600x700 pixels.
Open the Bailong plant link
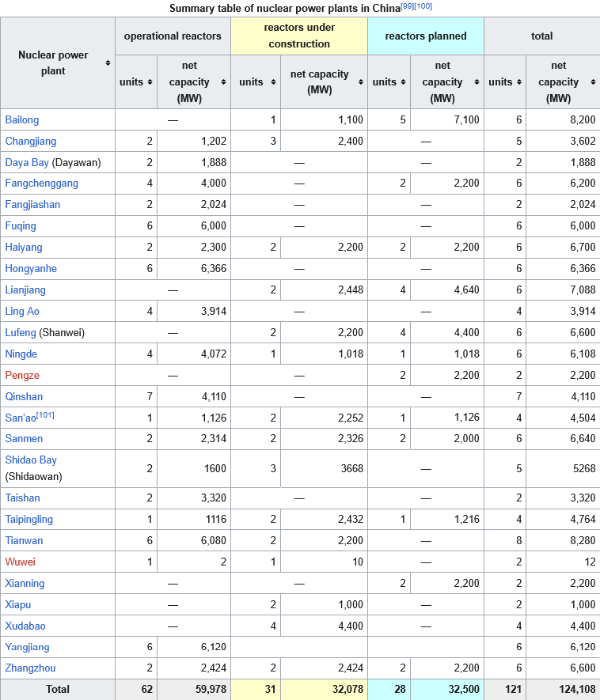click(x=22, y=119)
